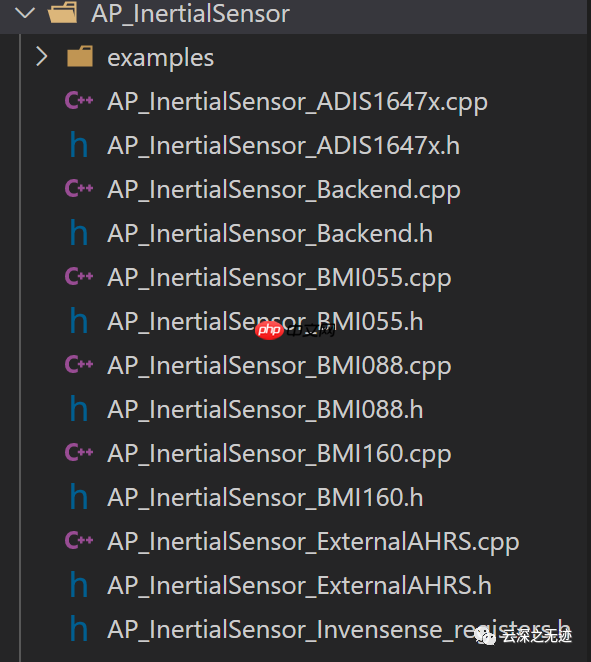
Task: Click C++ icon beside BMI055.cpp
Action: (79, 277)
